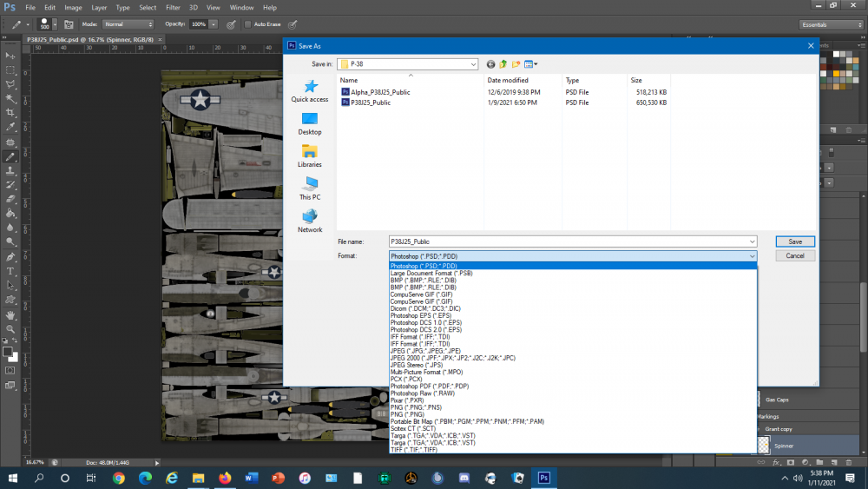This screenshot has width=868, height=489.
Task: Select the Crop tool in the toolbar
Action: (10, 113)
